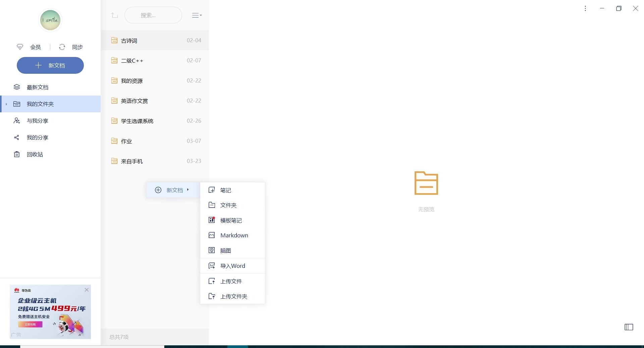Expand the 新文档 submenu arrow
The width and height of the screenshot is (644, 348).
click(x=189, y=190)
